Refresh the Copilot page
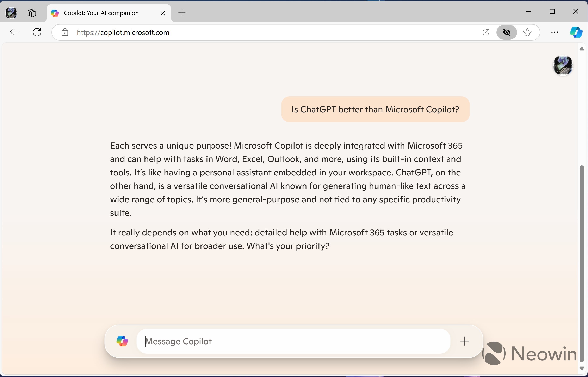 [37, 32]
